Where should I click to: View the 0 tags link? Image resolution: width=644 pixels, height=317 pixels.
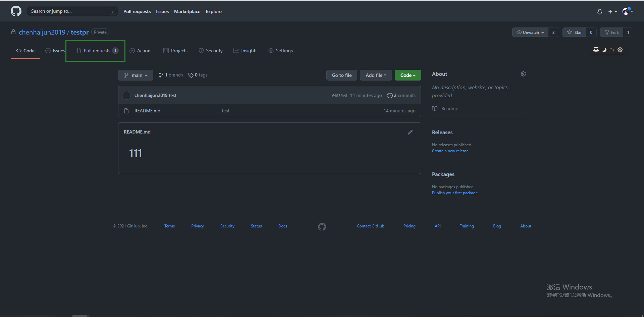(x=198, y=75)
